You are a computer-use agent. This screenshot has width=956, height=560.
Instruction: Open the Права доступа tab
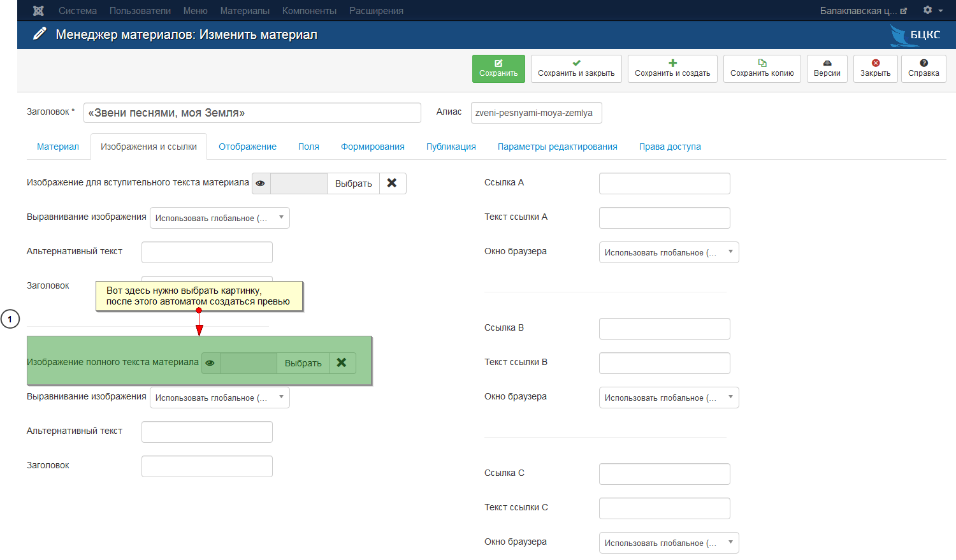click(x=670, y=147)
